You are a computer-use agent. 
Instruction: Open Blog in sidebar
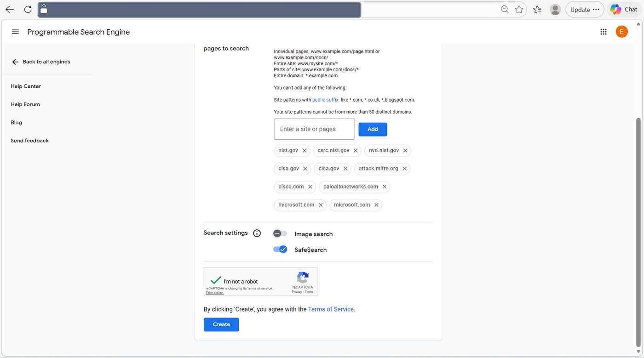coord(16,122)
